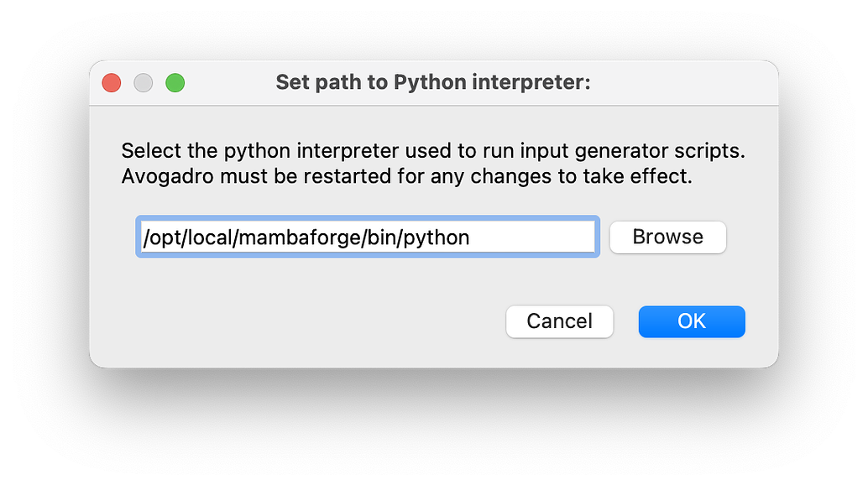Click the green zoom window button

click(x=175, y=83)
